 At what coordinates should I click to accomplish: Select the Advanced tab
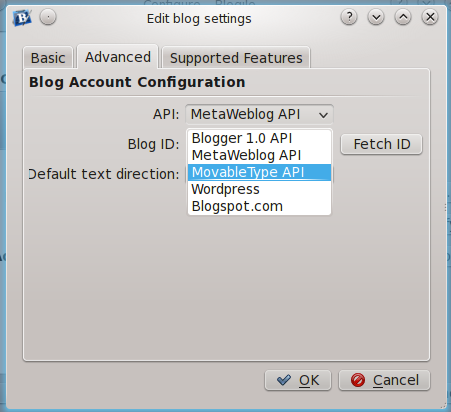tap(118, 57)
